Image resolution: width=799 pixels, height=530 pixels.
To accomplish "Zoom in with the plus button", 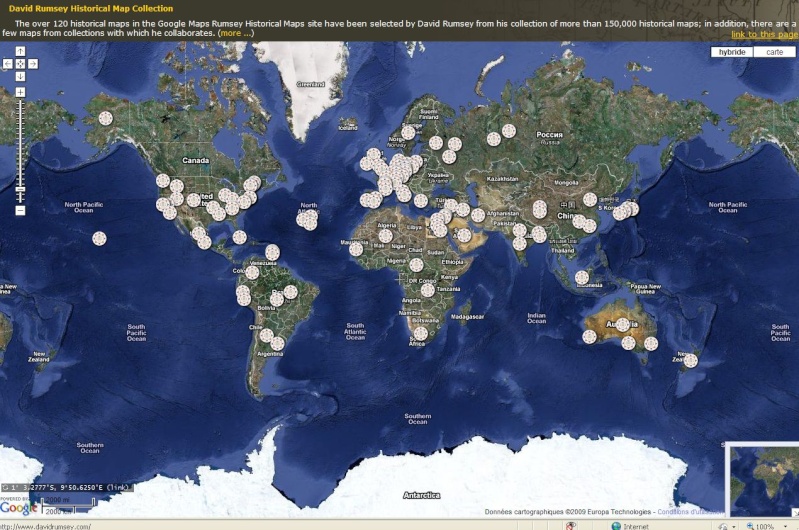I will (x=20, y=92).
